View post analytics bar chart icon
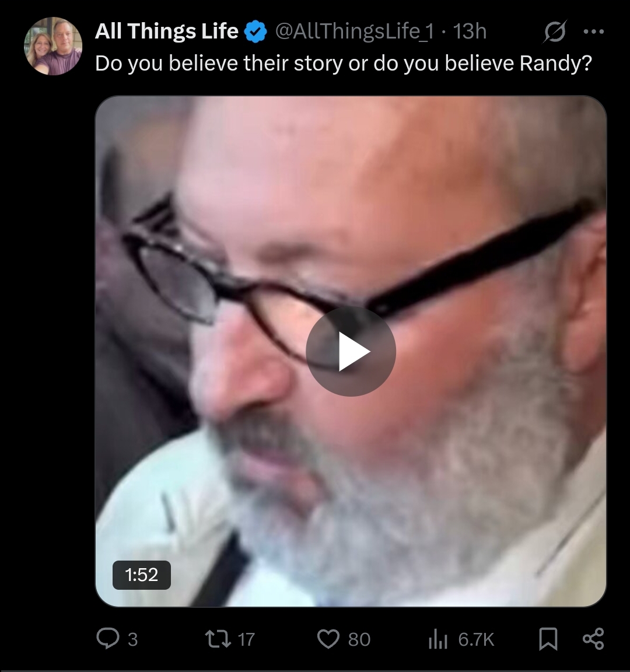Viewport: 630px width, 672px height. tap(438, 639)
